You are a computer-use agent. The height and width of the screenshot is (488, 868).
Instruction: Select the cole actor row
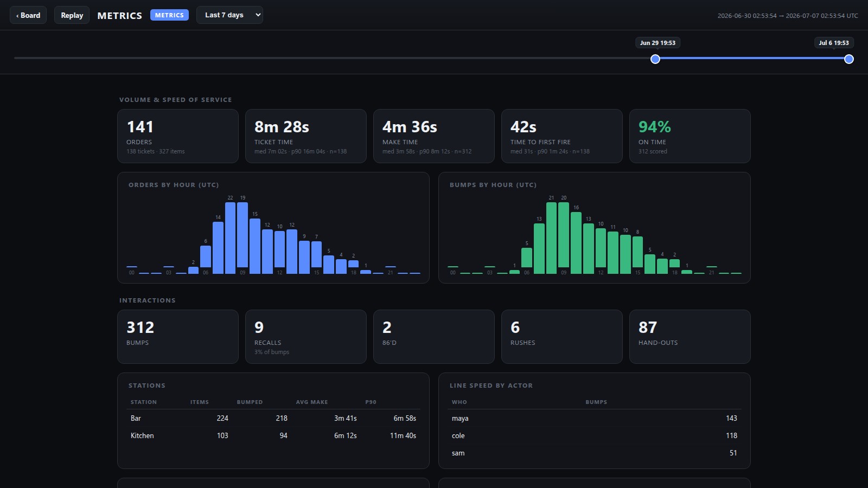(595, 435)
